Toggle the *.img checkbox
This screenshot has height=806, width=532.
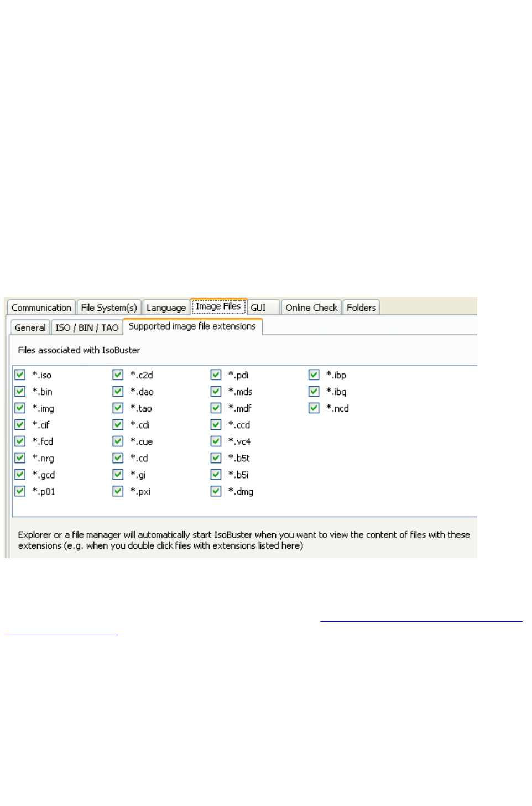[20, 408]
